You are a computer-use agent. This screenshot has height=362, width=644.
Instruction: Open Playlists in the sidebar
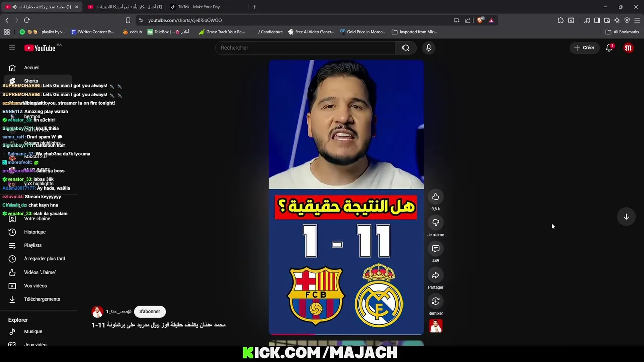(38, 245)
